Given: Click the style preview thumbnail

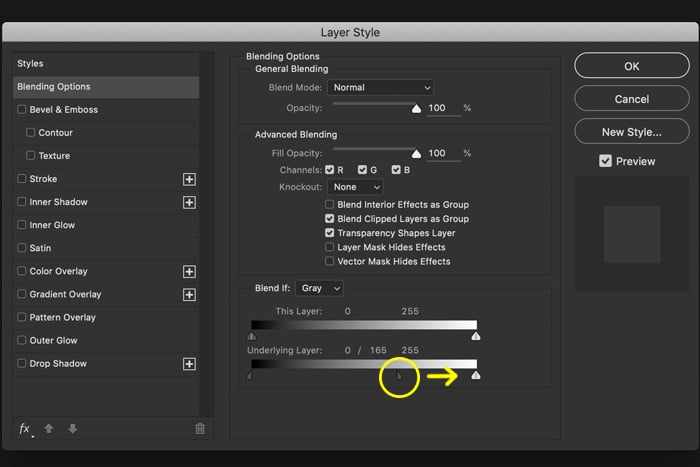Looking at the screenshot, I should coord(632,234).
